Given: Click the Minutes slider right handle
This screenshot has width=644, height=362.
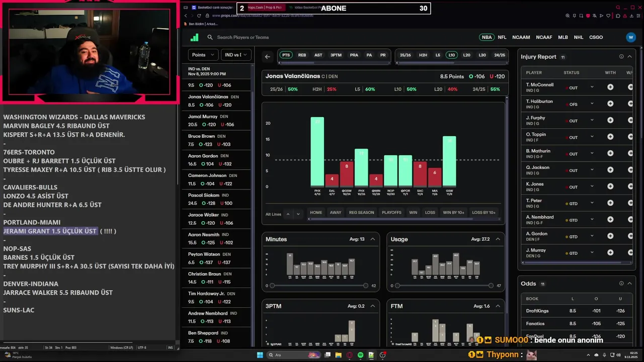Looking at the screenshot, I should (366, 286).
